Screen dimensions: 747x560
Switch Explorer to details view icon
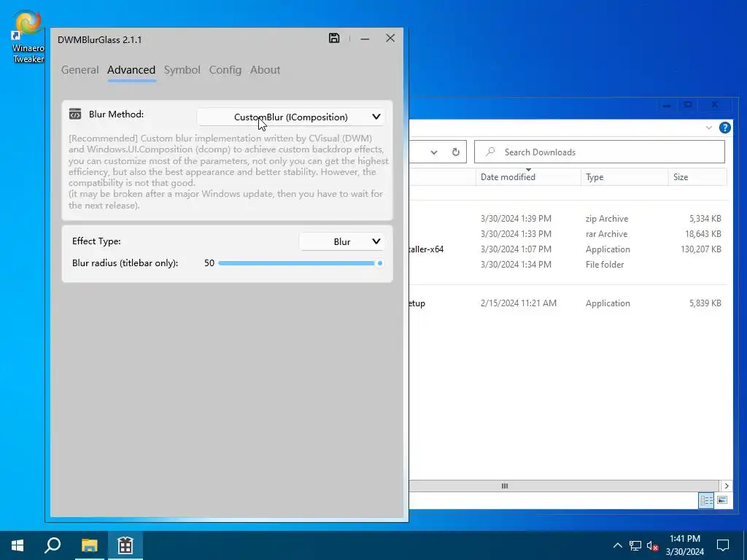click(706, 500)
